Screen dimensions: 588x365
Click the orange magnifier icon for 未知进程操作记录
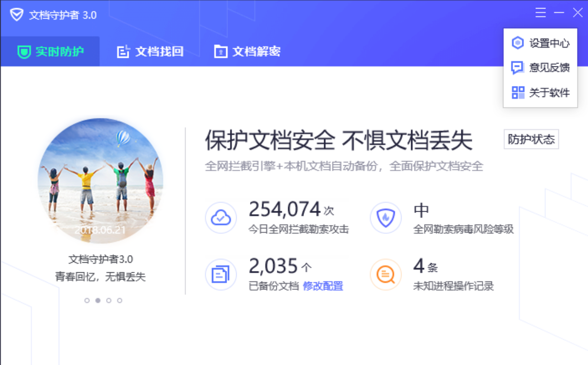385,275
